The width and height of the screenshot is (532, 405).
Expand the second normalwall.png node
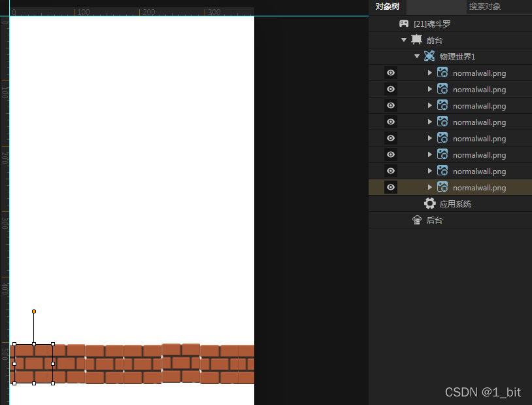[430, 89]
